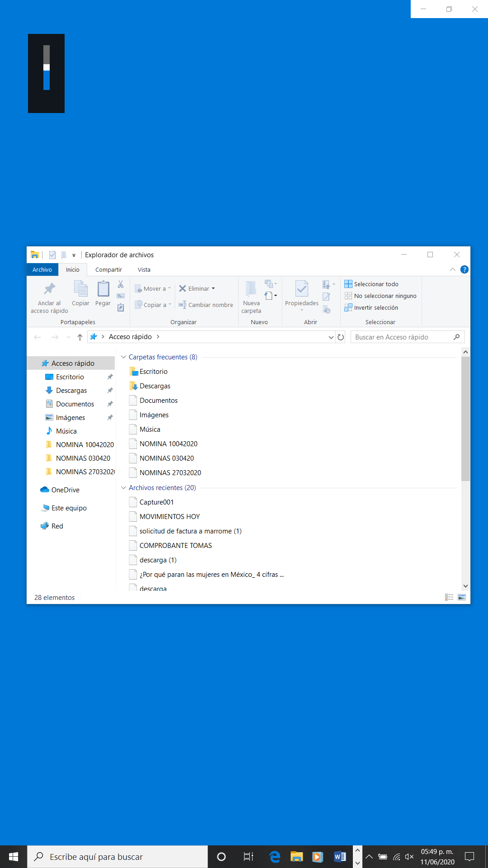
Task: Click the Pegar clipboard icon
Action: coord(103,289)
